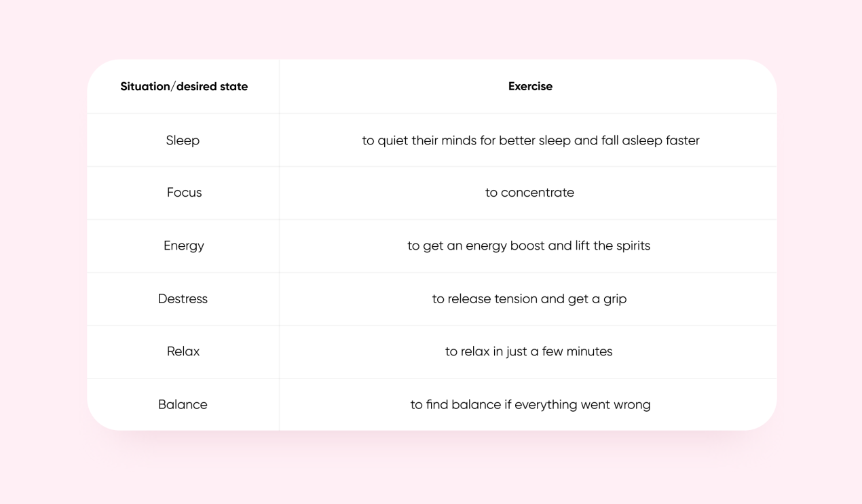Image resolution: width=862 pixels, height=504 pixels.
Task: Select the Focus row label
Action: (184, 193)
